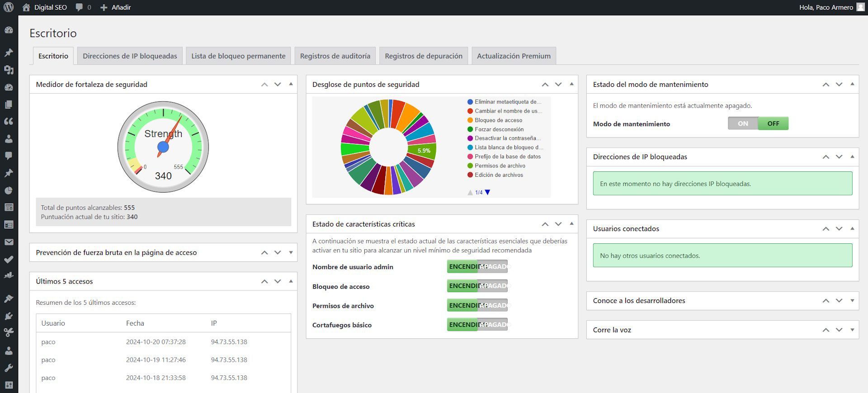Show next chart legend page arrow

point(487,193)
